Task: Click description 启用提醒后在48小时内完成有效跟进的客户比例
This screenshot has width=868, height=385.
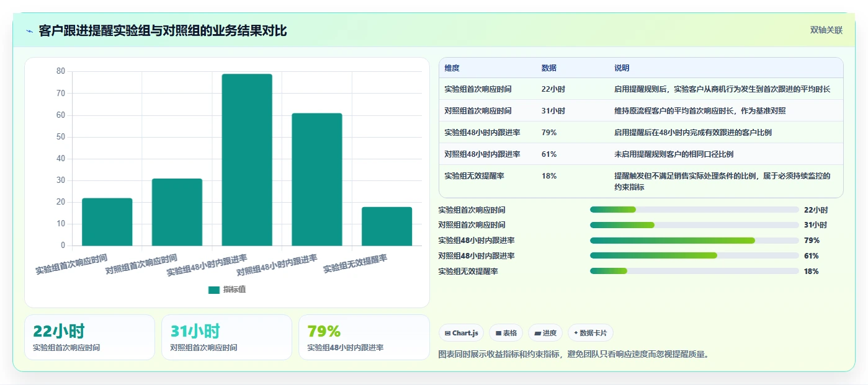Action: [x=693, y=133]
